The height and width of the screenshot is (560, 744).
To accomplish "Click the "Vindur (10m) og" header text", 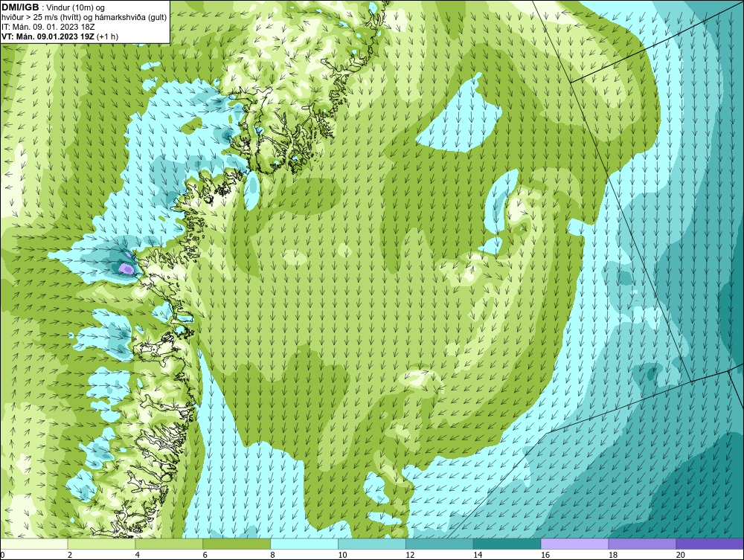I will pyautogui.click(x=76, y=8).
